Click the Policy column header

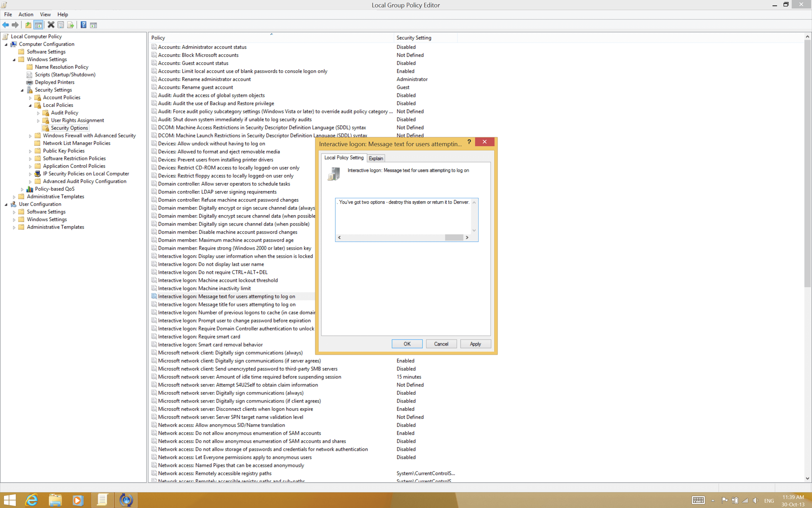271,38
